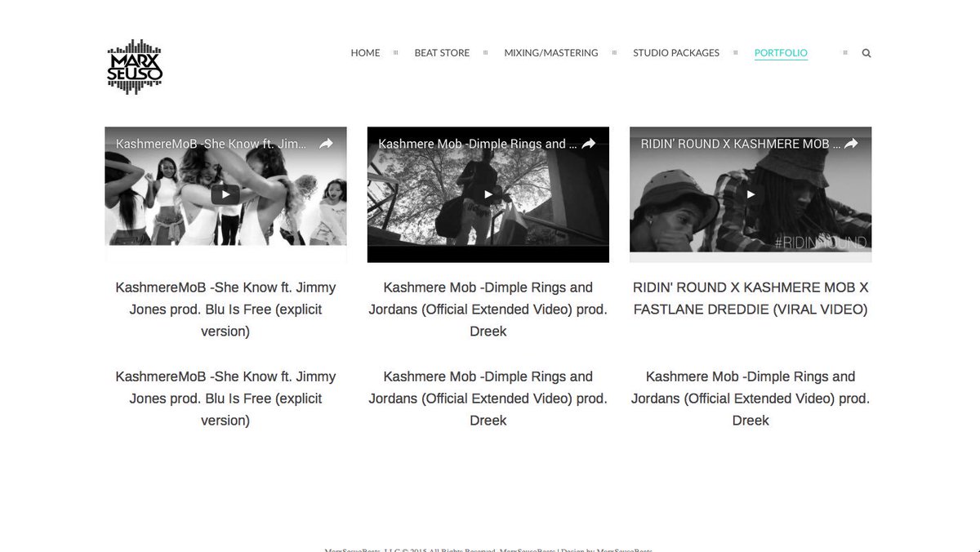980x552 pixels.
Task: Click the caption 'Kashmere Mob -Dimple Rings and Jordans' below the RIDIN' ROUND caption
Action: [x=751, y=398]
